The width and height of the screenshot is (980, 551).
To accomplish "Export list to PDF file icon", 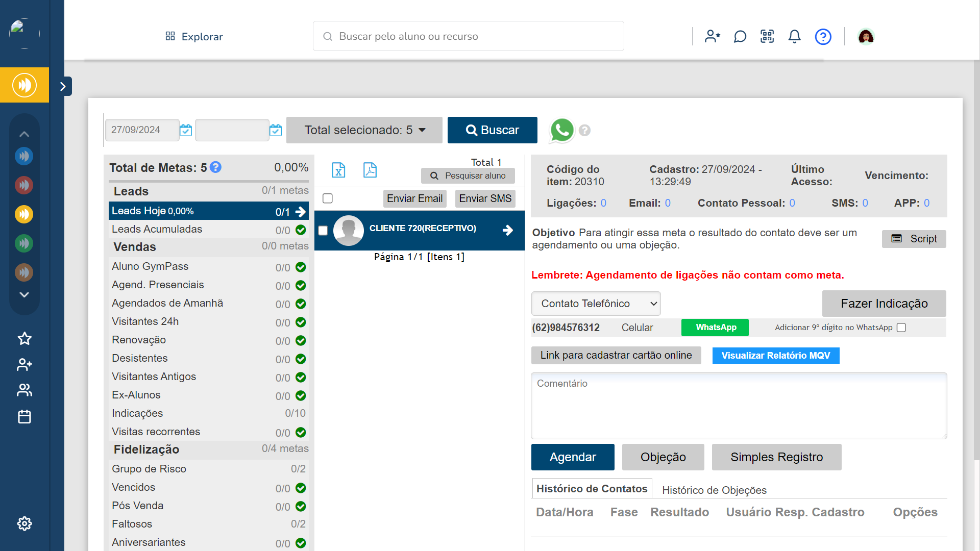I will coord(370,170).
